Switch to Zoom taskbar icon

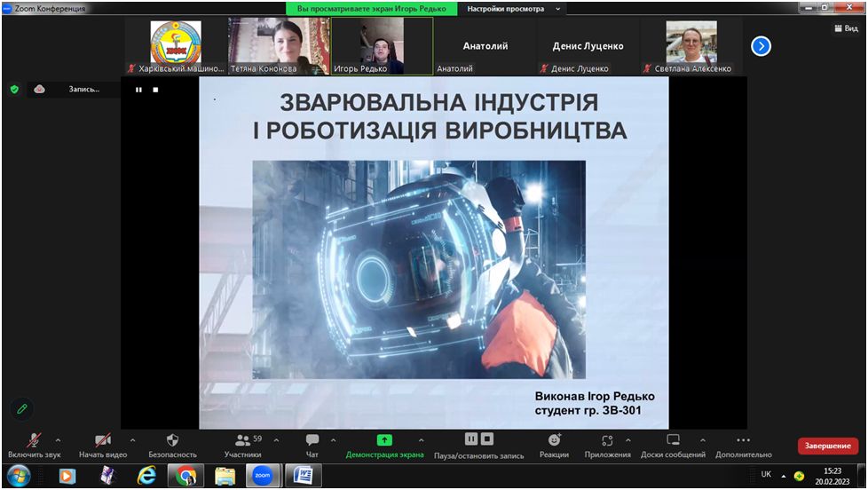[x=263, y=476]
